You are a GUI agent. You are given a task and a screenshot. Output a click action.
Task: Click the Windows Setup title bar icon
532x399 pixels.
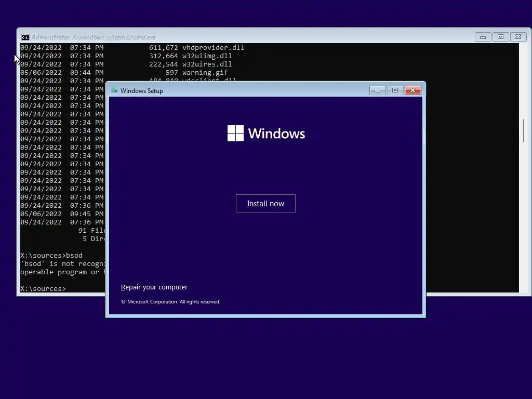point(114,90)
